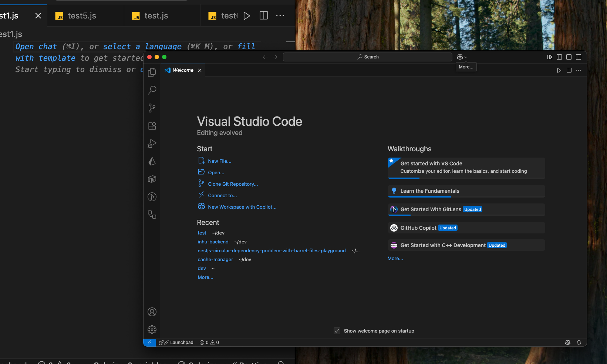Open the Search view in activity bar
607x364 pixels.
coord(152,90)
